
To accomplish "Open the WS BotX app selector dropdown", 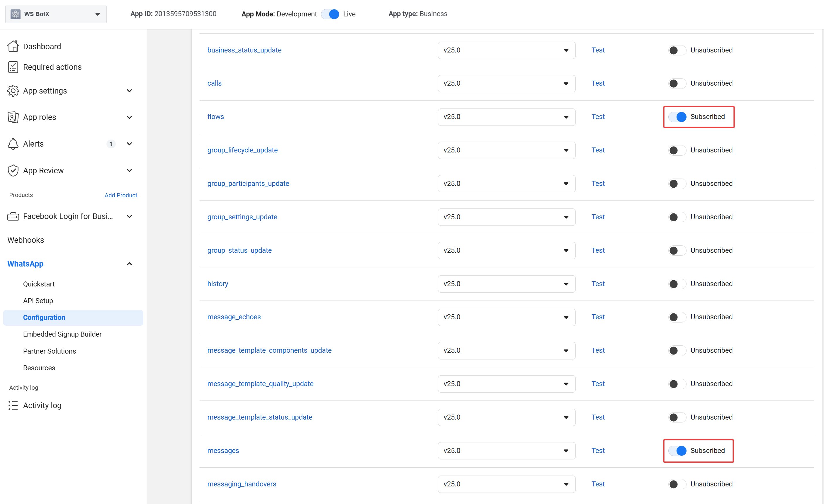I will [x=56, y=14].
